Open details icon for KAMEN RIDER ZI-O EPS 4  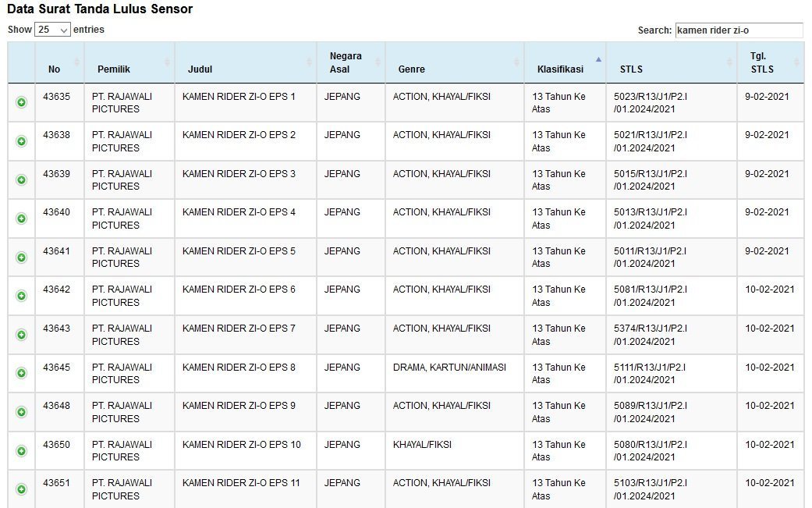click(21, 218)
